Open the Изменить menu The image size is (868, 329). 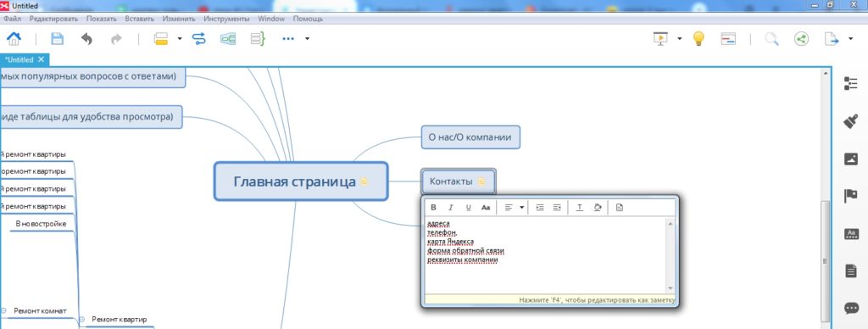point(179,19)
